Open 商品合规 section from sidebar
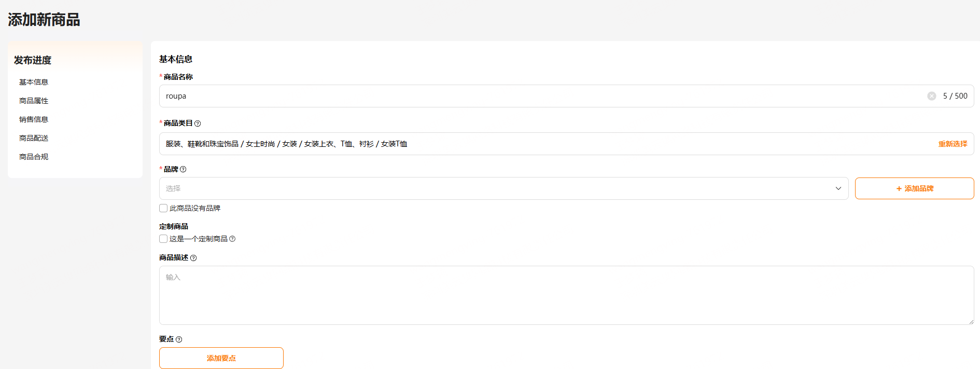The height and width of the screenshot is (369, 980). 34,157
